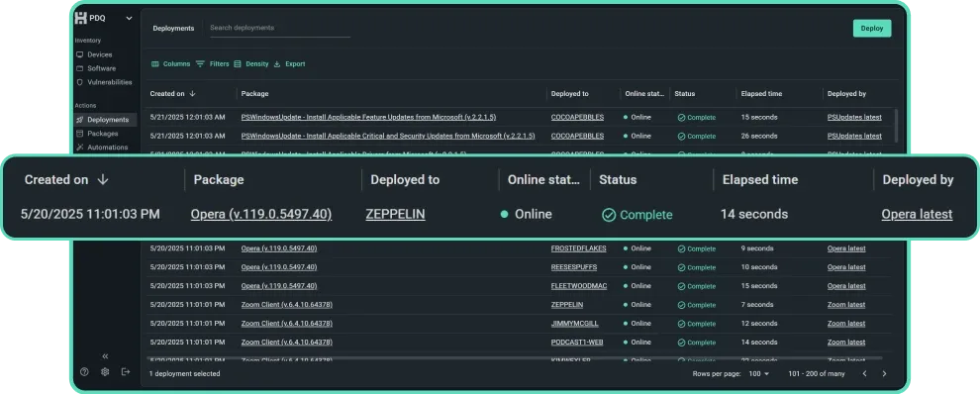Viewport: 980px width, 394px height.
Task: Open the REESESPUFFS device link
Action: point(573,267)
